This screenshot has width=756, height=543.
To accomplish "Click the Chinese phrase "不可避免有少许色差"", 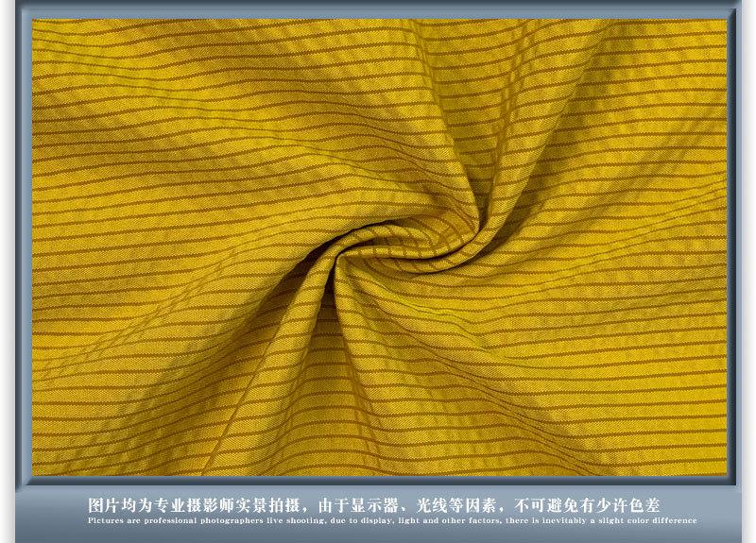I will pos(586,504).
